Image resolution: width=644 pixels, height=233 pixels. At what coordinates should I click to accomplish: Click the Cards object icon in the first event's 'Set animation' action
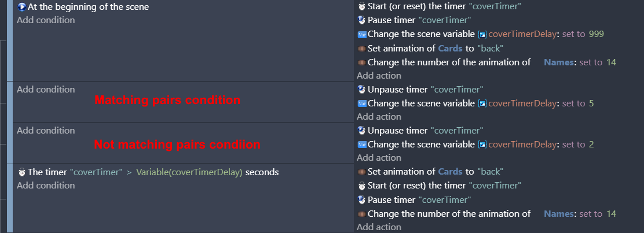click(x=362, y=49)
